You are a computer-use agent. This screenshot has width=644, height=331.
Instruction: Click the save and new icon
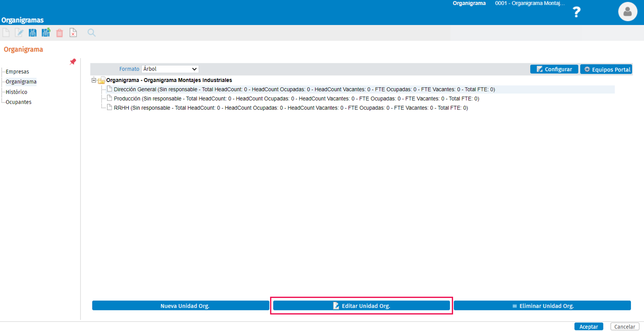(x=46, y=33)
